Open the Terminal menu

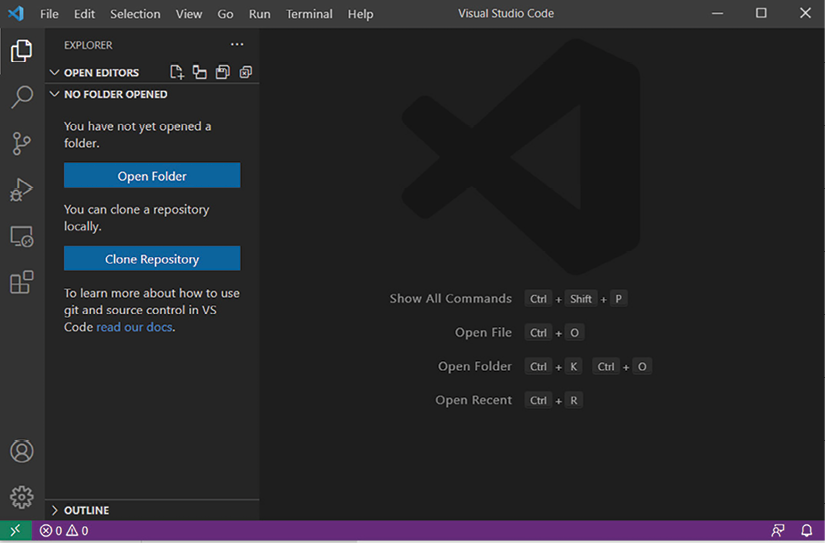[309, 14]
